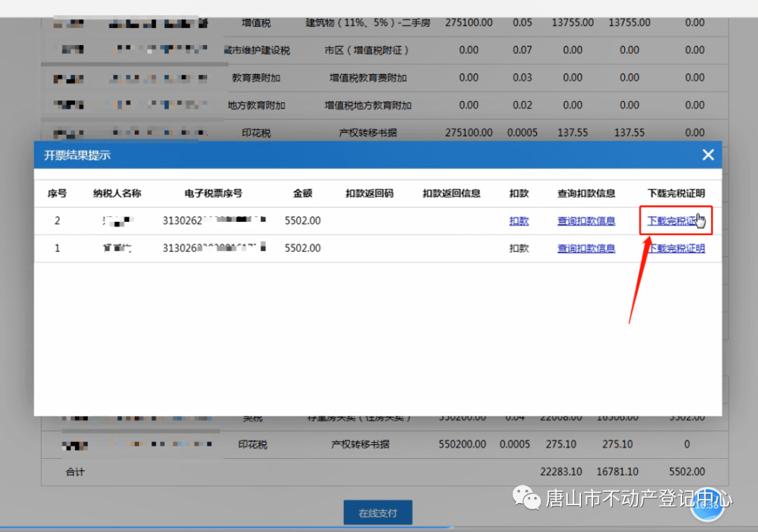Click 下载完税证明 link for row 2
The height and width of the screenshot is (532, 758).
(674, 220)
